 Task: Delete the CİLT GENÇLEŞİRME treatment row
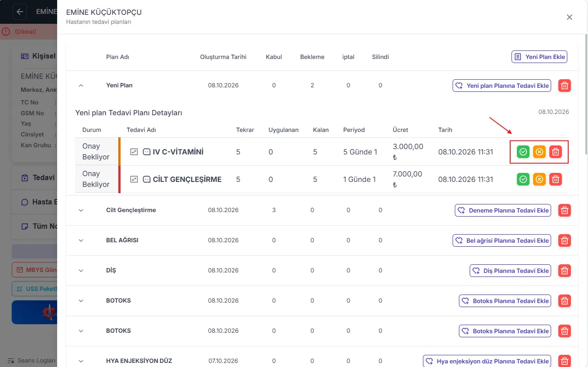tap(556, 179)
